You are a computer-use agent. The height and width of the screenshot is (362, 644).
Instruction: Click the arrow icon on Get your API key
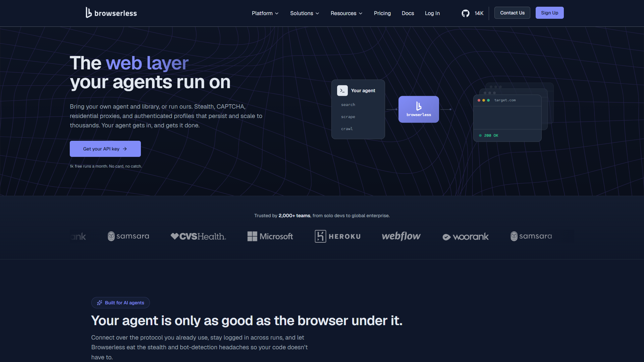click(x=125, y=149)
